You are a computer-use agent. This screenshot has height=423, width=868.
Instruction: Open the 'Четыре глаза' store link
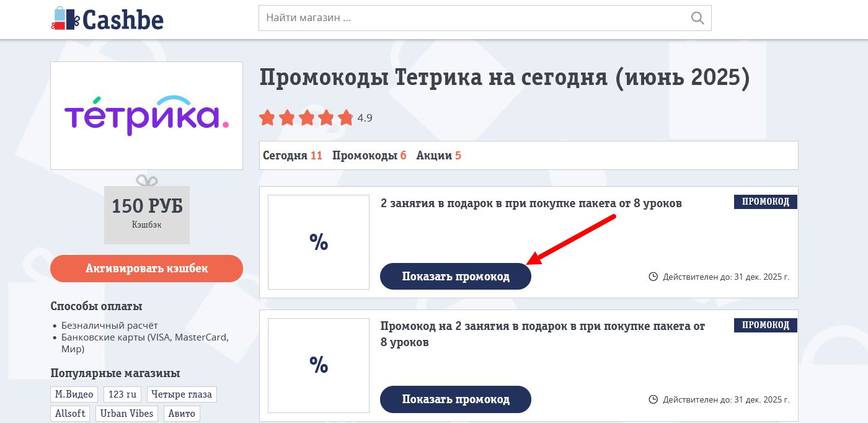tap(182, 394)
